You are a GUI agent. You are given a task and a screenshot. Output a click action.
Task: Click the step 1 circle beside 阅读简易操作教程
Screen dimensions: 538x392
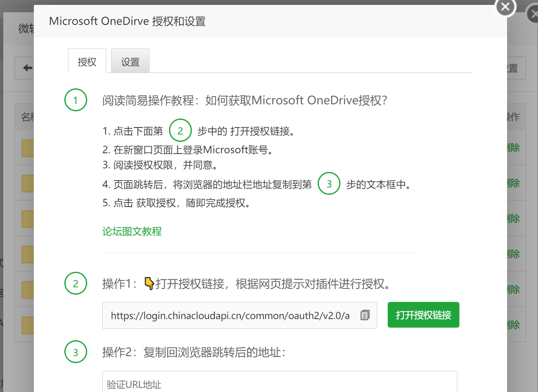point(76,100)
